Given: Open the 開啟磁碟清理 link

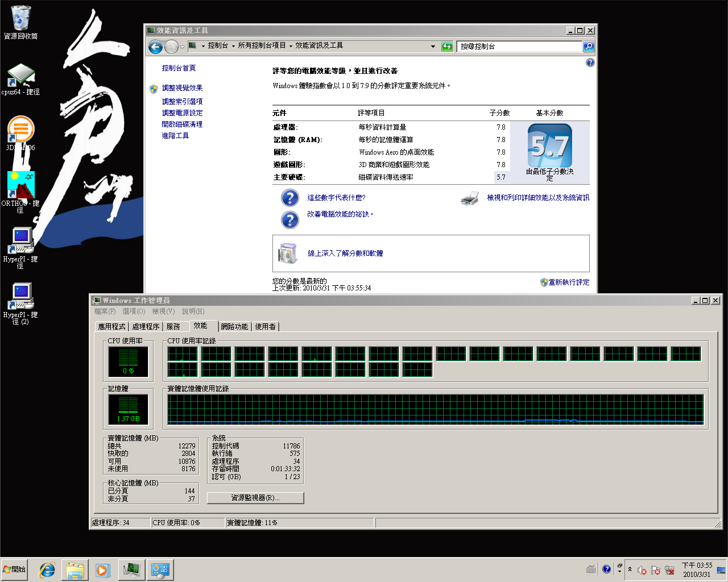Looking at the screenshot, I should click(182, 124).
